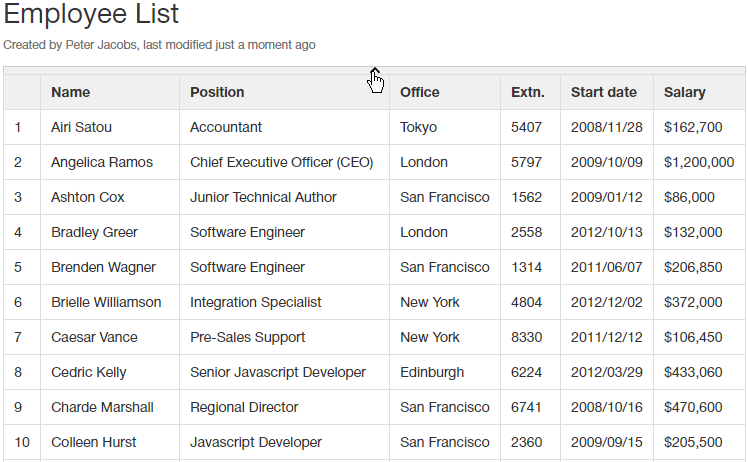The width and height of the screenshot is (748, 462).
Task: Click the small handle above the table
Action: 374,71
